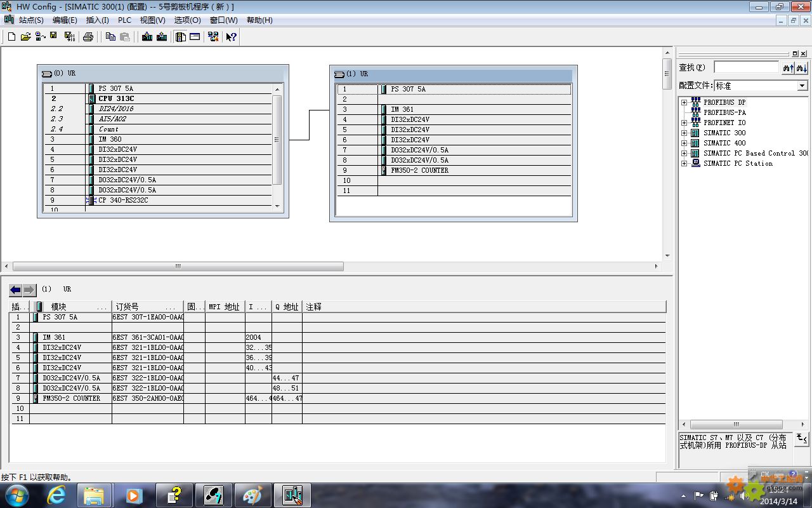The height and width of the screenshot is (508, 812).
Task: Click the 查找 search input field
Action: pyautogui.click(x=746, y=67)
